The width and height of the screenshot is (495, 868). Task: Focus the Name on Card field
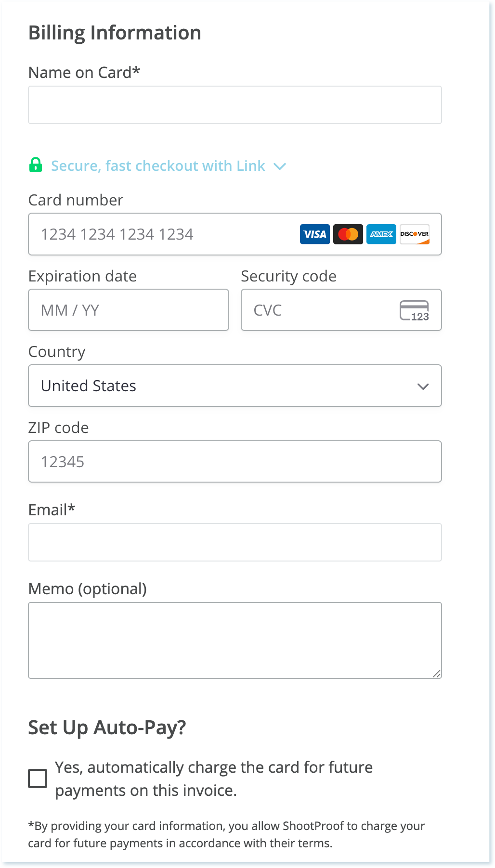point(235,105)
